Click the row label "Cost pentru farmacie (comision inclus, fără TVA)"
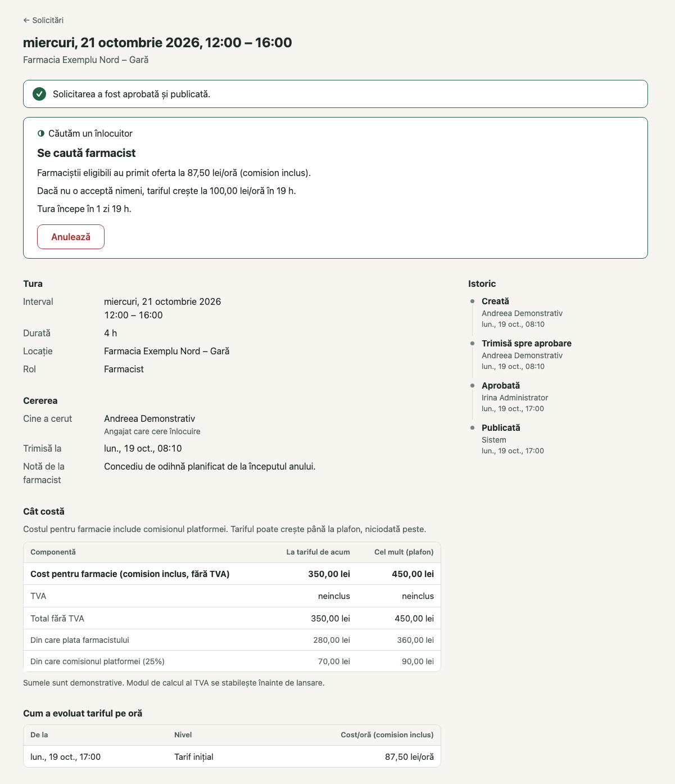Image resolution: width=675 pixels, height=784 pixels. 130,574
